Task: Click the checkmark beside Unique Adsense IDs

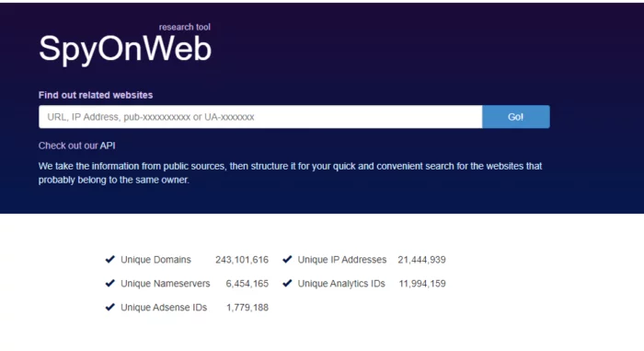Action: tap(110, 307)
